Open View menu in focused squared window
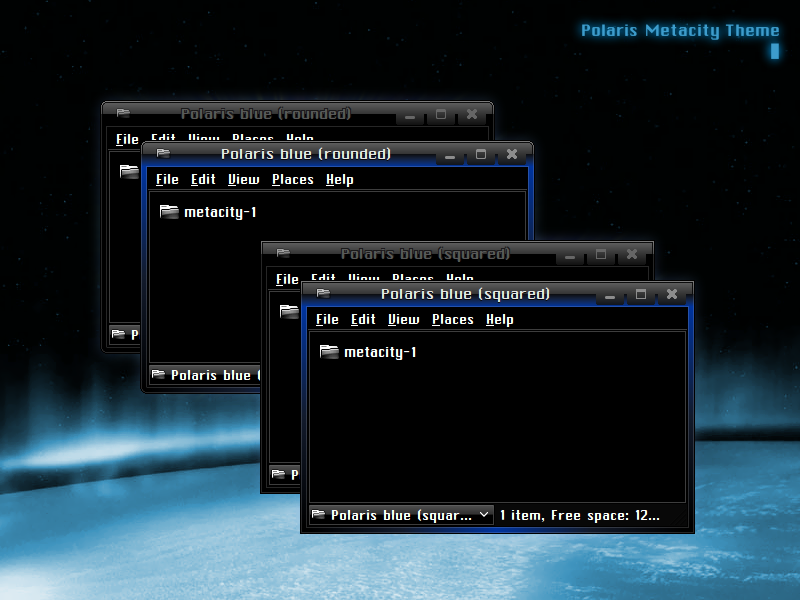The height and width of the screenshot is (600, 800). coord(403,319)
